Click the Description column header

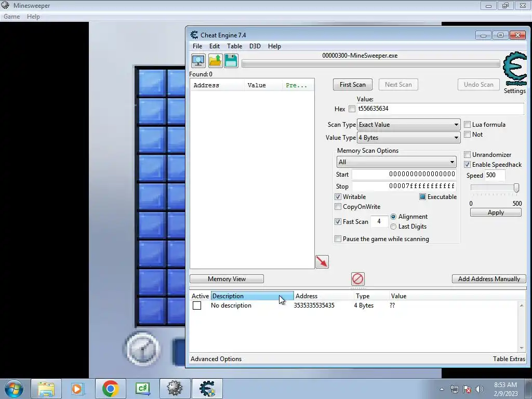click(252, 296)
